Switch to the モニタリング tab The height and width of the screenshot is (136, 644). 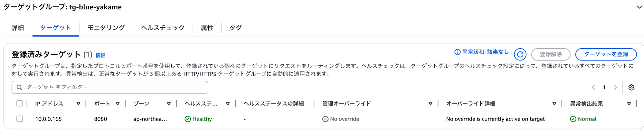[106, 28]
